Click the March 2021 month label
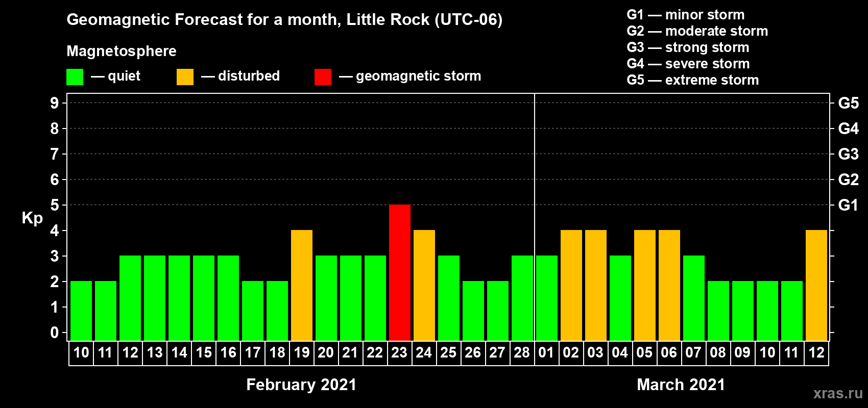 coord(681,385)
